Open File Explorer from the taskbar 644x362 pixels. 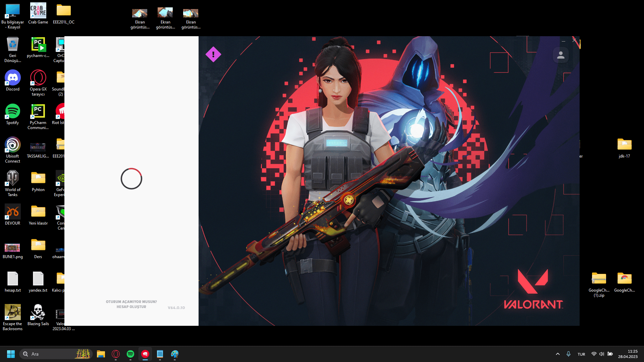101,354
